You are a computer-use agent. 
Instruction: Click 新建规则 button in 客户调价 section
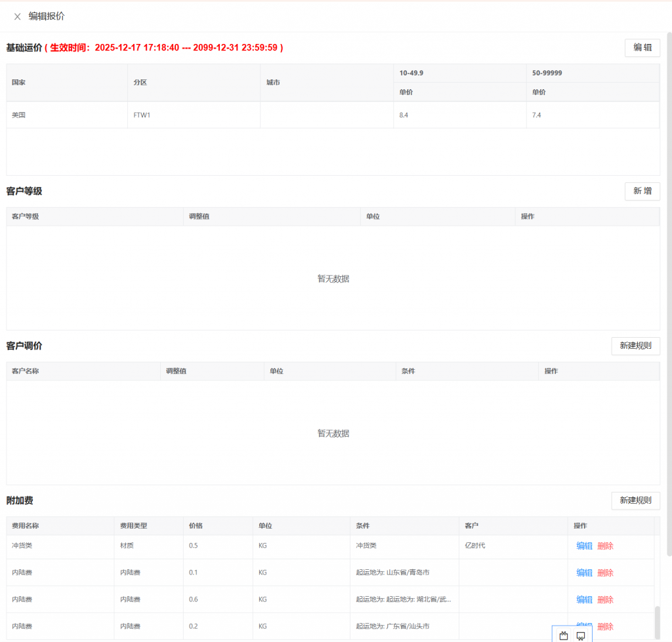click(x=635, y=346)
